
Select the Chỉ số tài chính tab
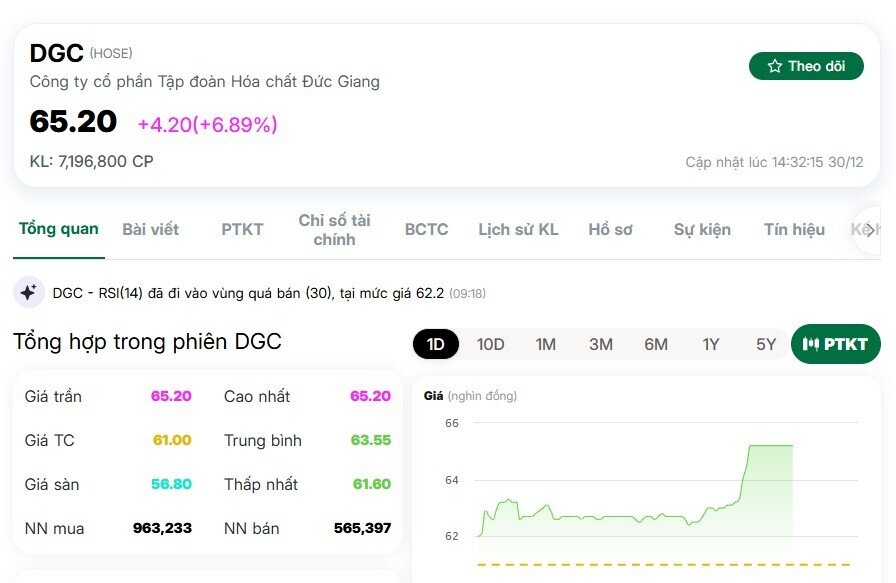pos(334,230)
